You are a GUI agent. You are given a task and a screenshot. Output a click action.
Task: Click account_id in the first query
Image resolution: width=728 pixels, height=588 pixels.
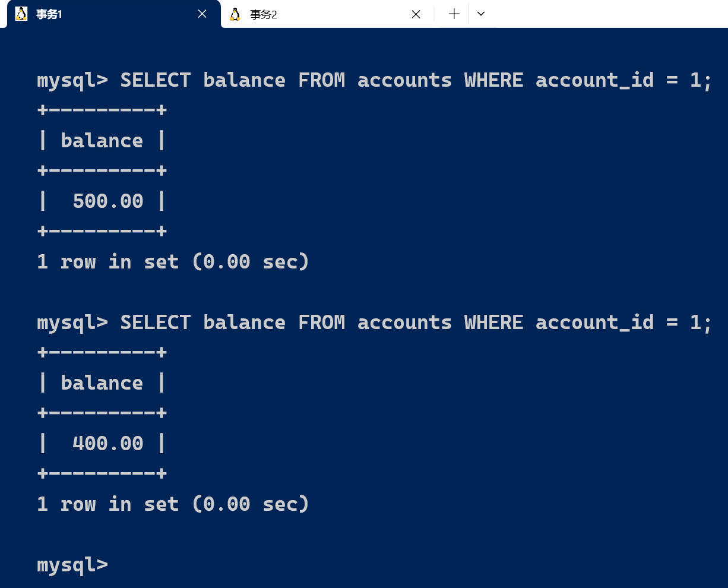[x=594, y=80]
